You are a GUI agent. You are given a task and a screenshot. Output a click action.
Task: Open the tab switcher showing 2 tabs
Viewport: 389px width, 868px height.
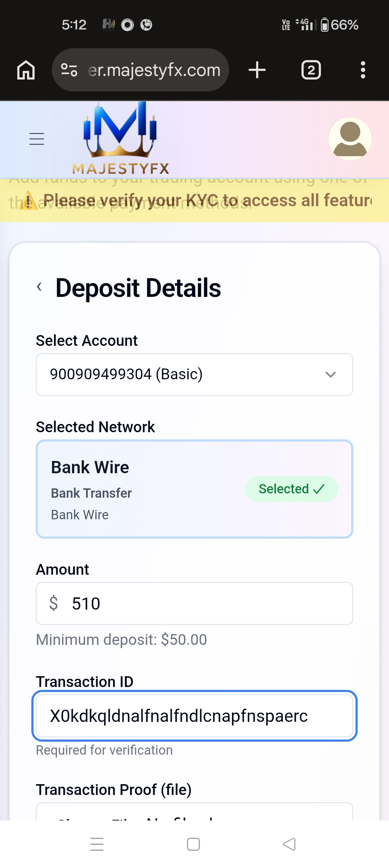[311, 70]
